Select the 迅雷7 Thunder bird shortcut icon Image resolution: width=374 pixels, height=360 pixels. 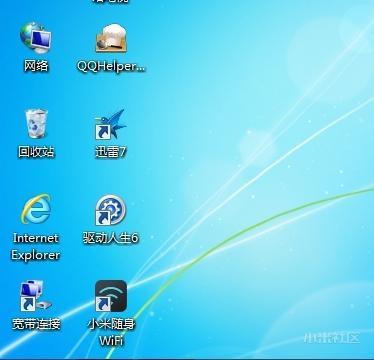click(111, 124)
